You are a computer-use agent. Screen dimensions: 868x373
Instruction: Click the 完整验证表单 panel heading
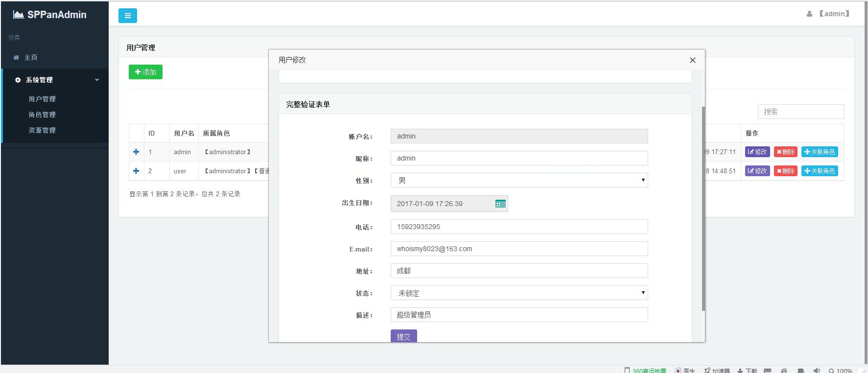(308, 104)
